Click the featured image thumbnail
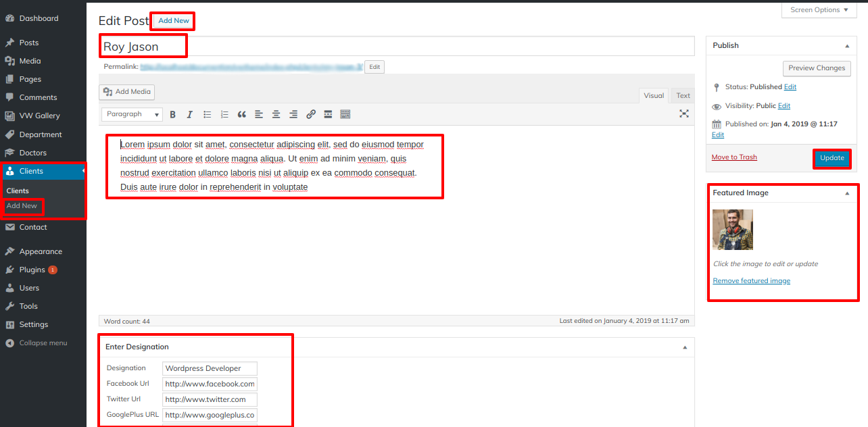Screen dimensions: 868x427 pos(733,230)
